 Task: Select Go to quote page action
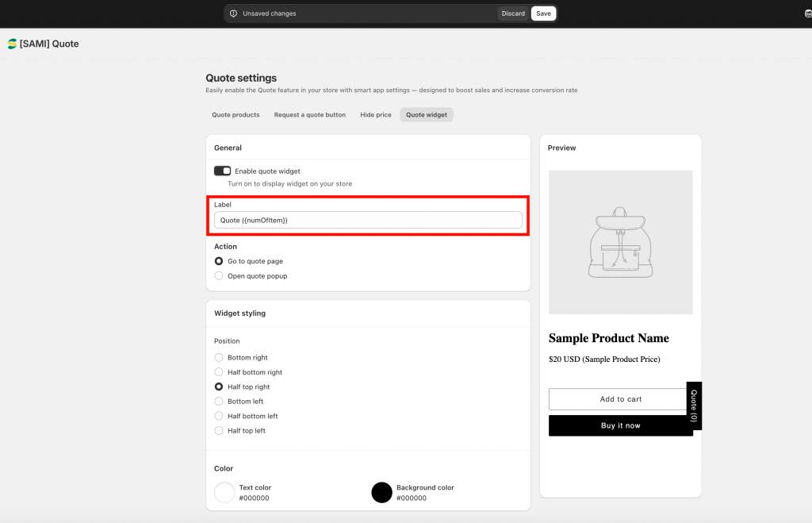click(219, 261)
